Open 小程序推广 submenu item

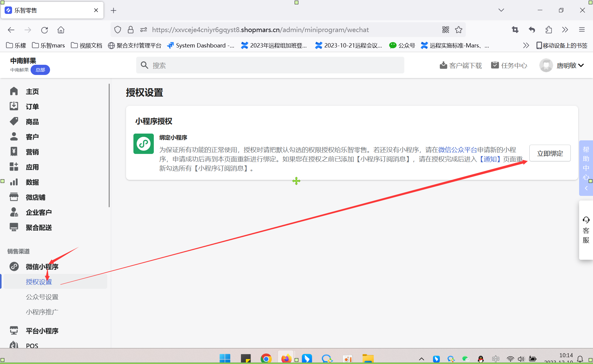pos(42,312)
